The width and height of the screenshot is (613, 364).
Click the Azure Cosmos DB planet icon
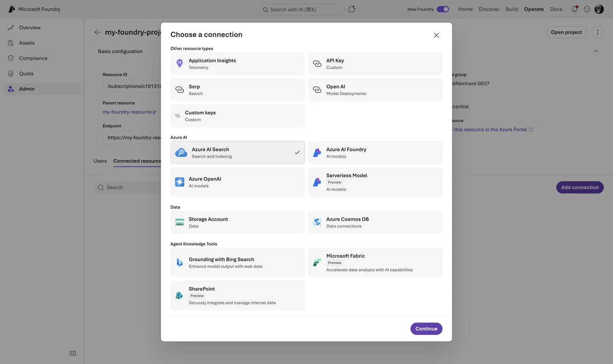tap(317, 222)
